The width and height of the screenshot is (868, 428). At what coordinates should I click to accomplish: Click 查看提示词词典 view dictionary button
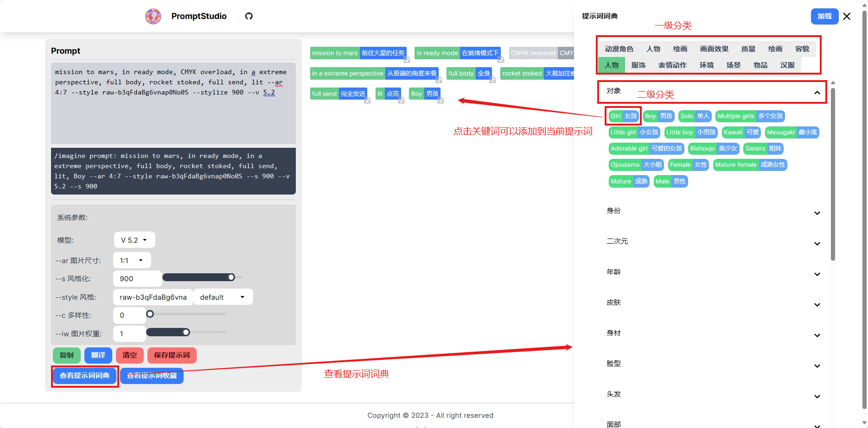click(x=85, y=376)
